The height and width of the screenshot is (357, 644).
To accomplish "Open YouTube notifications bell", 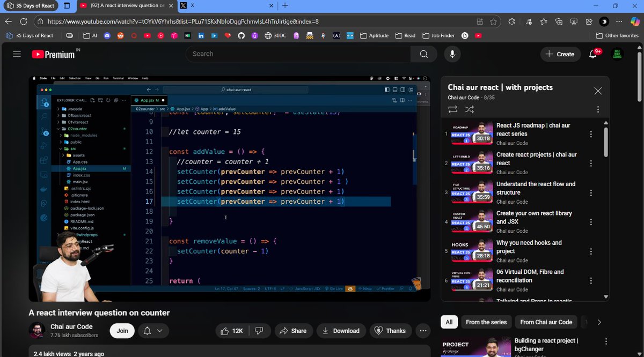I will 594,54.
